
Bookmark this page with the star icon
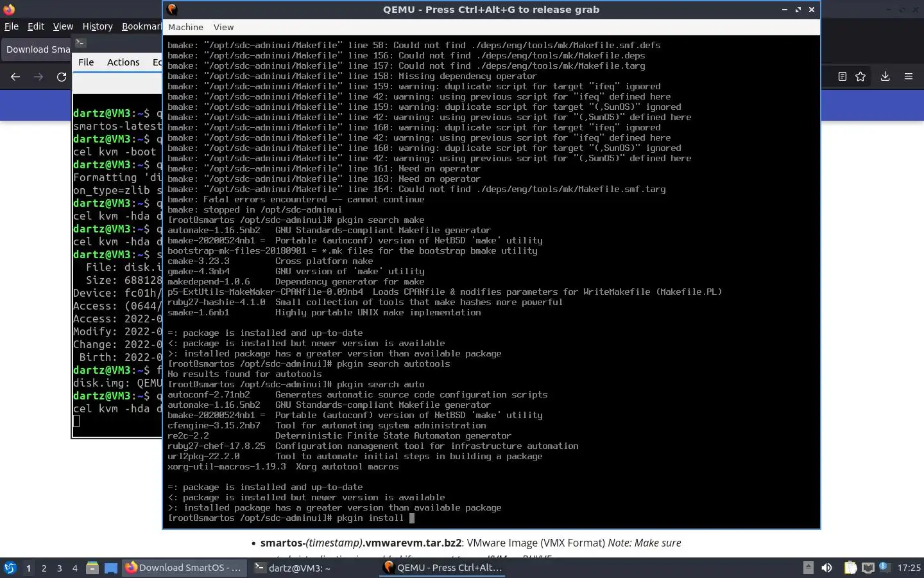coord(860,76)
